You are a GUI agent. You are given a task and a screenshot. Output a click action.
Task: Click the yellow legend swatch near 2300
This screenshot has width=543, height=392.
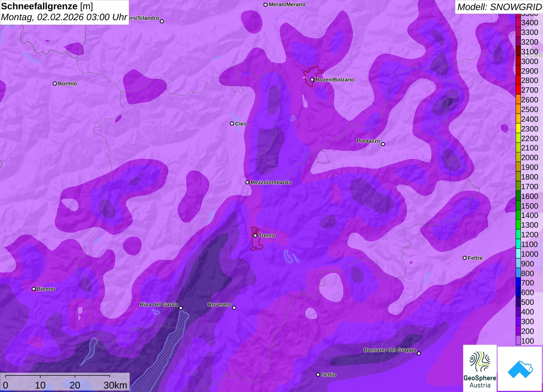click(518, 128)
